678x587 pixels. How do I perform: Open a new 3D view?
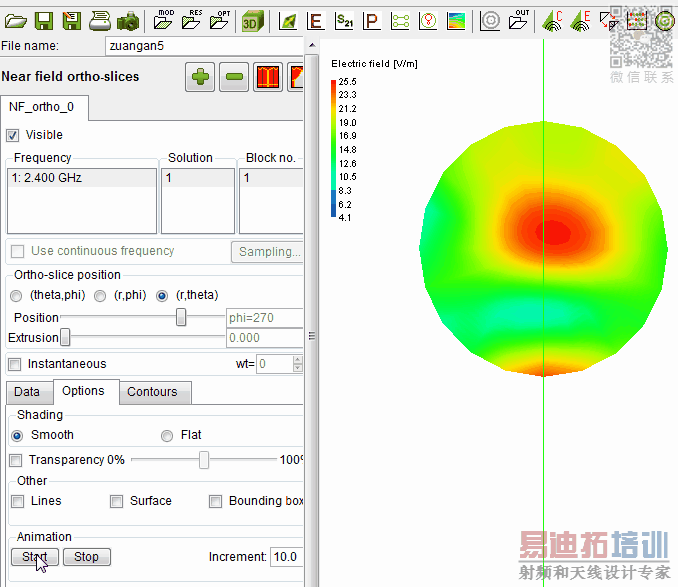253,21
